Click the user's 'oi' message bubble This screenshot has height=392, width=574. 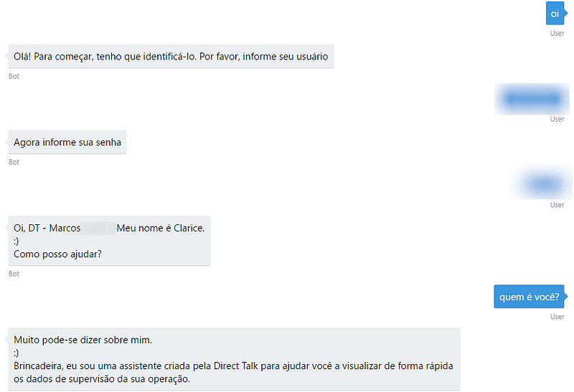555,14
